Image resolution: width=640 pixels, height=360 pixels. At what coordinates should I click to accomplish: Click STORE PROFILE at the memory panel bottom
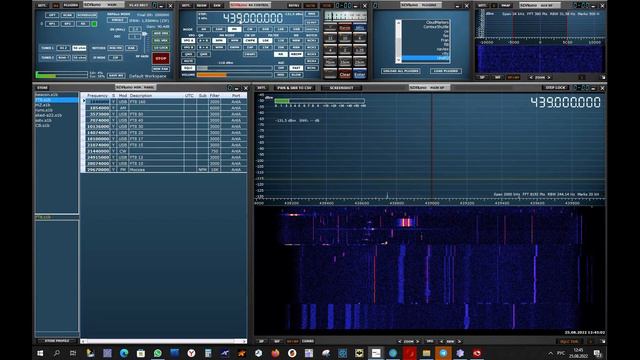57,340
